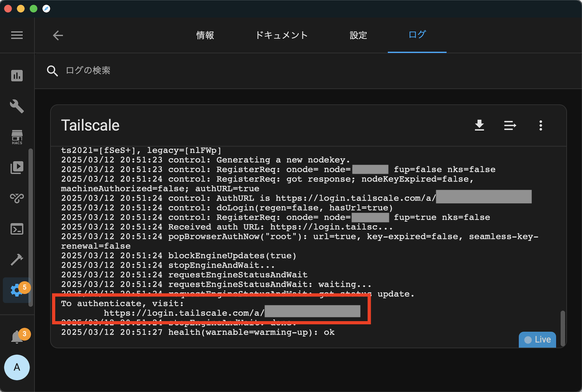Click the 'Received auth URL' log line
Viewport: 582px width, 392px height.
click(227, 227)
